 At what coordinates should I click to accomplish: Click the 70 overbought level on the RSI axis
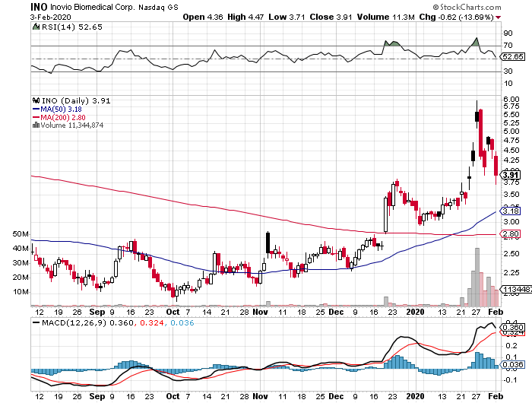click(x=508, y=46)
